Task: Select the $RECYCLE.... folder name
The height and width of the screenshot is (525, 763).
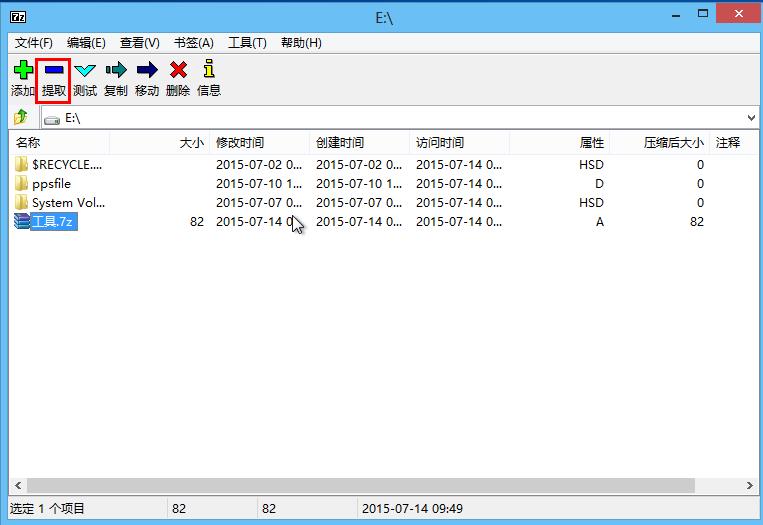Action: pos(67,164)
